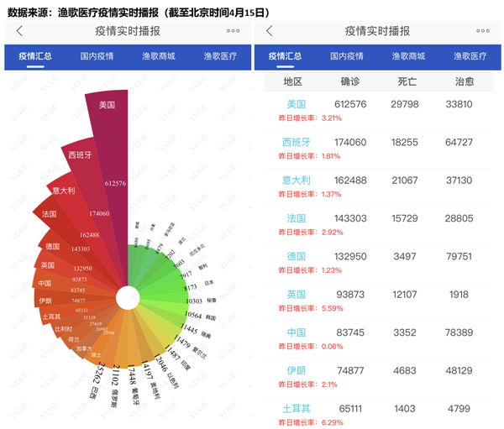The height and width of the screenshot is (429, 504).
Task: Click the 治愈 column header
Action: [x=465, y=82]
